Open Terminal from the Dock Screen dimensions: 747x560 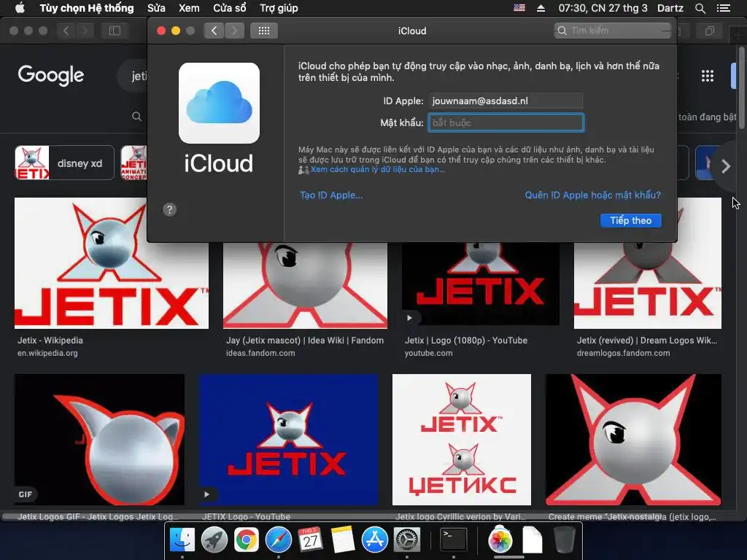coord(453,540)
